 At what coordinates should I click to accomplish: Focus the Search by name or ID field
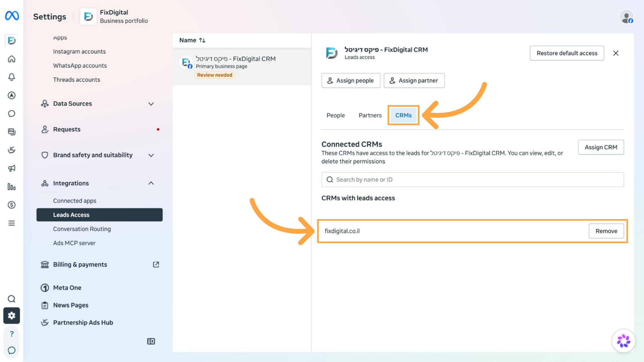(x=473, y=180)
